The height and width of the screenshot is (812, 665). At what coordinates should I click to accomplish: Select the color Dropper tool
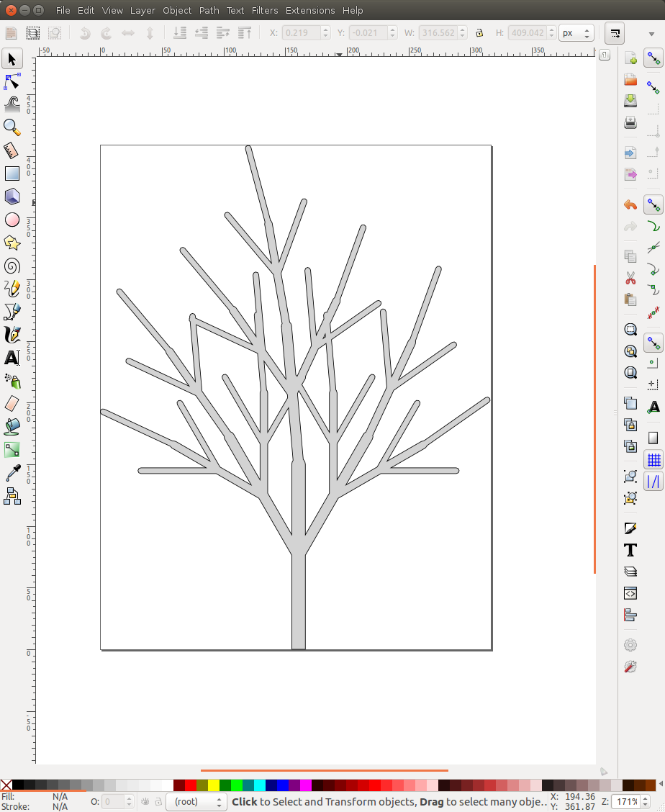[x=12, y=473]
